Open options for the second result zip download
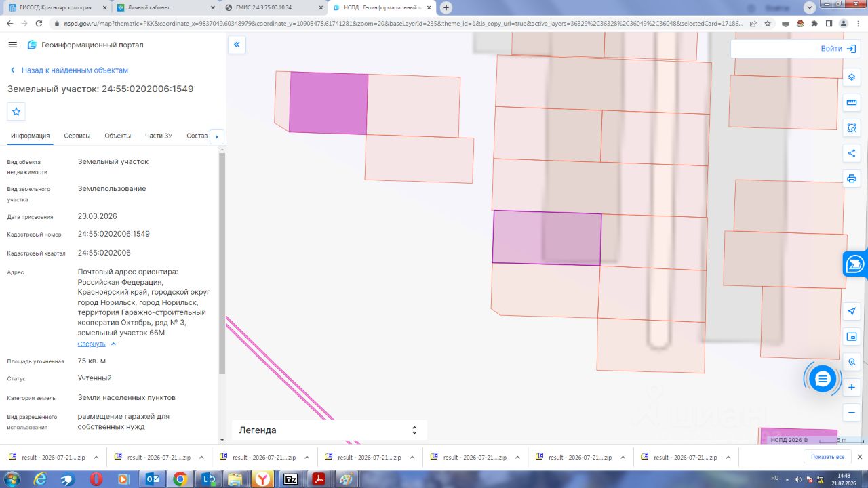Image resolution: width=868 pixels, height=488 pixels. pos(201,457)
